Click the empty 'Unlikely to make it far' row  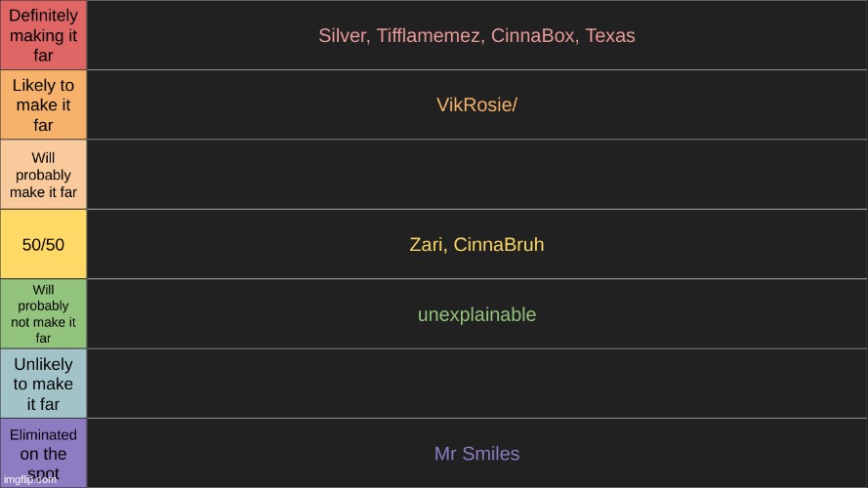(x=476, y=384)
